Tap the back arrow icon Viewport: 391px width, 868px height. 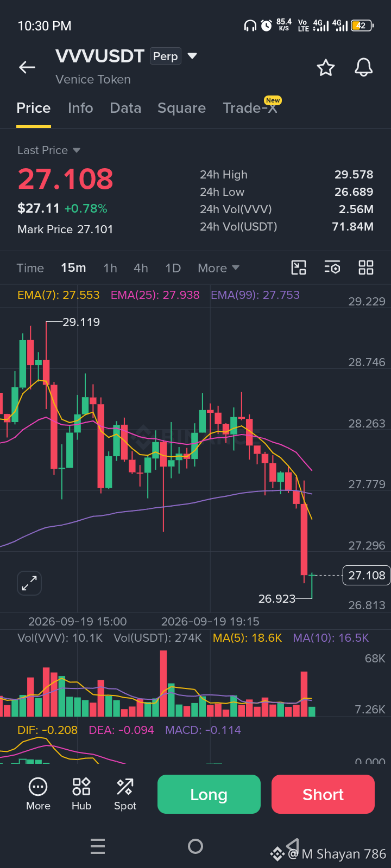coord(27,67)
